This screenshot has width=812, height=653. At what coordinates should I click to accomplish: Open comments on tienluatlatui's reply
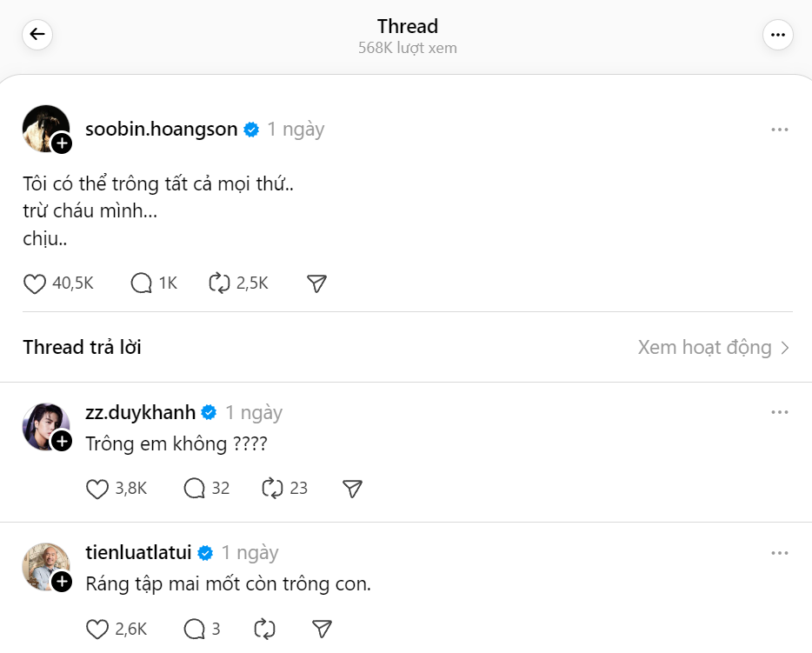click(195, 628)
